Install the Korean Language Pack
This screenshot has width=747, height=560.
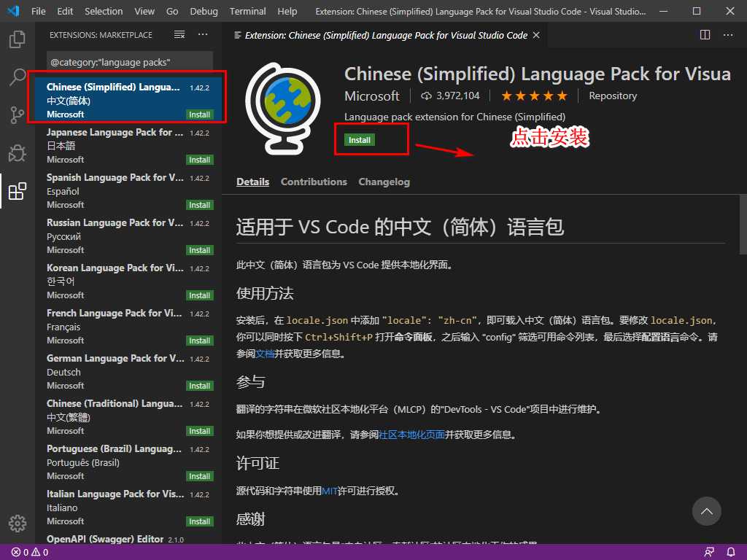(199, 296)
